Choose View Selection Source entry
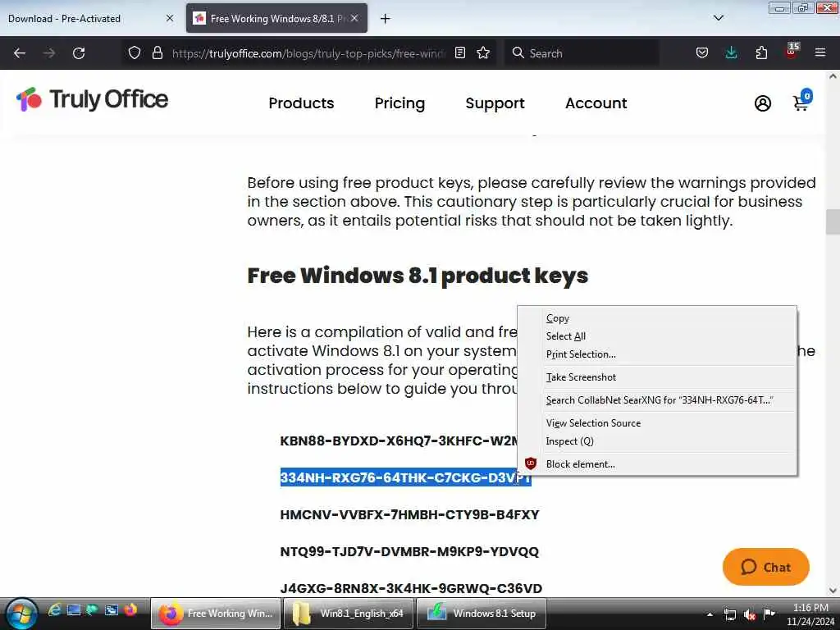Screen dimensions: 840x630 click(657, 423)
